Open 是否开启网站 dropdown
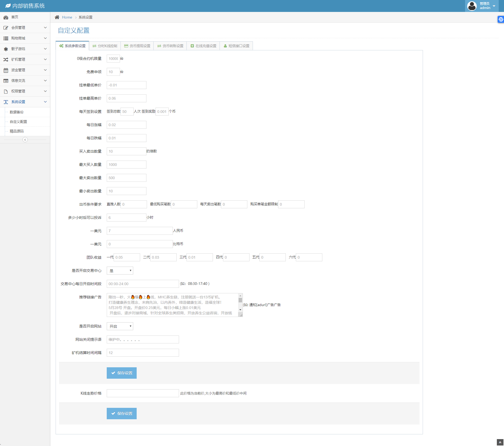 point(120,326)
